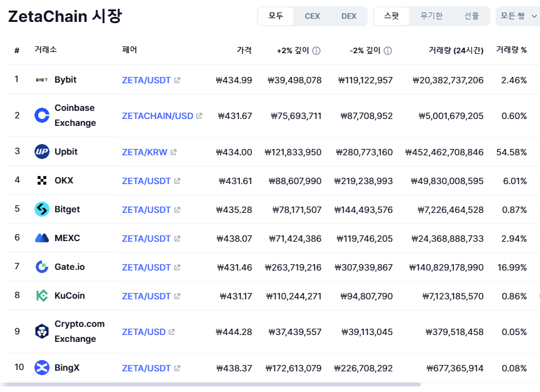Screen dimensions: 540x392
Task: Click the horizontal table scrollbar
Action: point(210,384)
